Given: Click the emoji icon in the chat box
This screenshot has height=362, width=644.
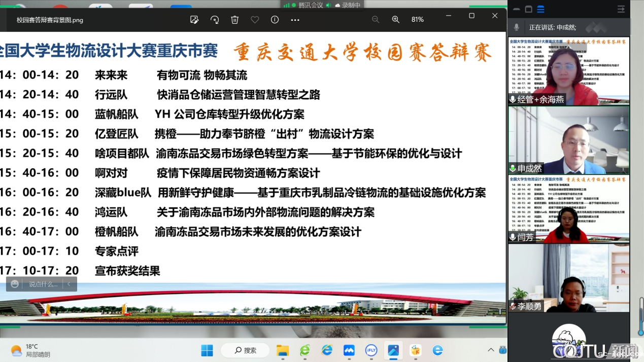Looking at the screenshot, I should pos(15,284).
